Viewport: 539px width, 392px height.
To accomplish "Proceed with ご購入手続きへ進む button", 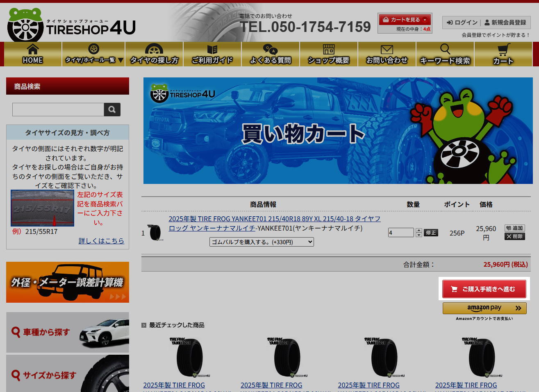I will pyautogui.click(x=484, y=289).
